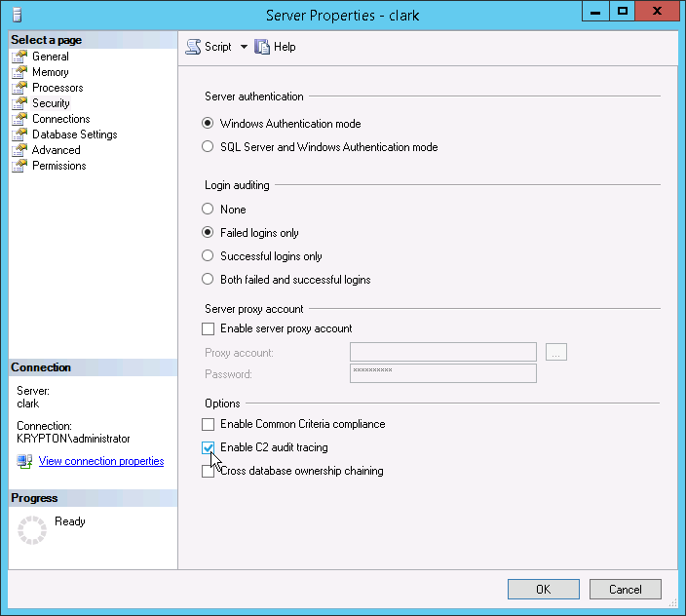The image size is (686, 616).
Task: Click the Database Settings page icon
Action: tap(19, 135)
